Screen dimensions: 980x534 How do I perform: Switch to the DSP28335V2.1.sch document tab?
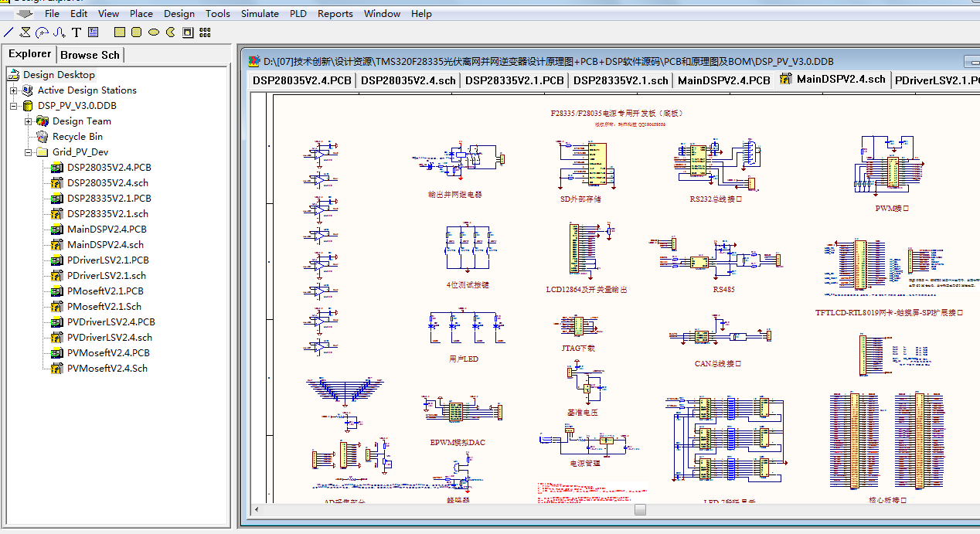(x=621, y=80)
